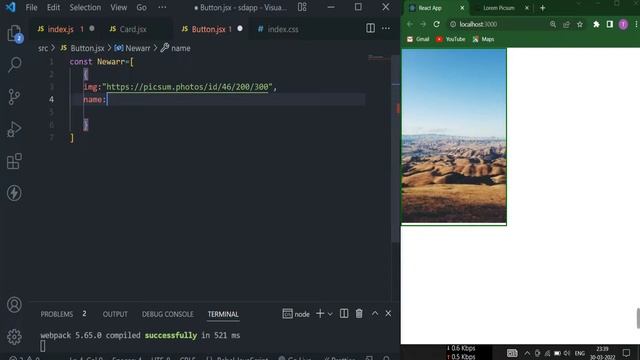Viewport: 640px width, 360px height.
Task: Reload the Chrome page
Action: (436, 24)
